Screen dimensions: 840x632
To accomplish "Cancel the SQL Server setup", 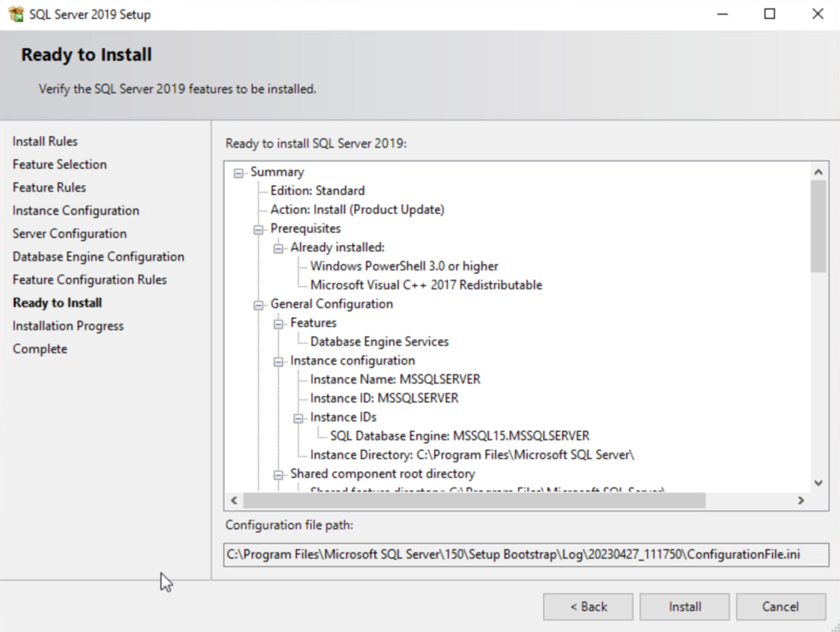I will (x=780, y=607).
